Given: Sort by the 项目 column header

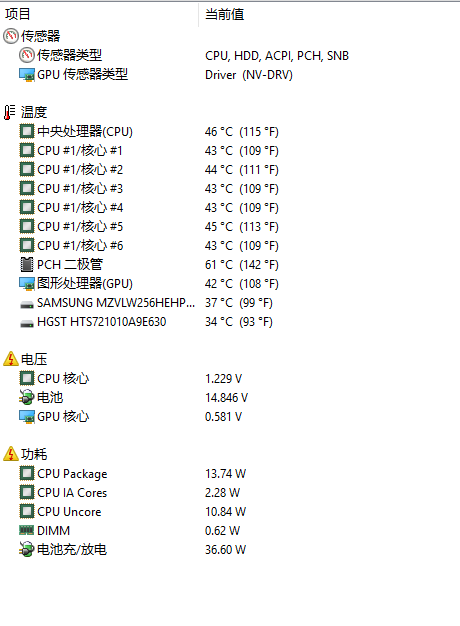Looking at the screenshot, I should (18, 14).
